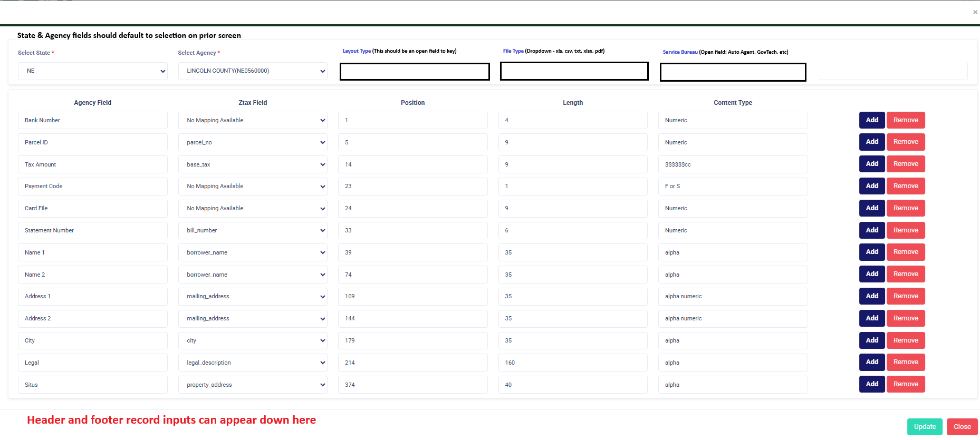Viewport: 980px width, 440px height.
Task: Focus the File Type input box
Action: coord(574,72)
